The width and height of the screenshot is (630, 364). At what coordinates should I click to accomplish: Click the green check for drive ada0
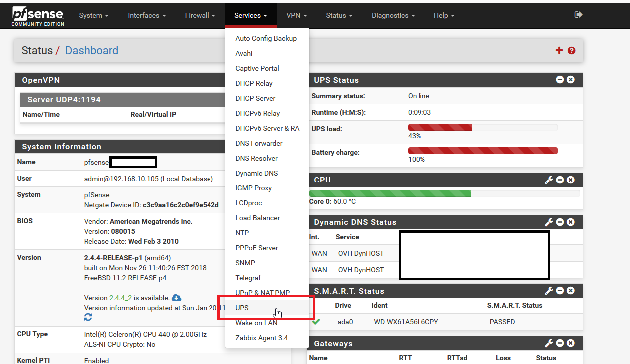316,322
